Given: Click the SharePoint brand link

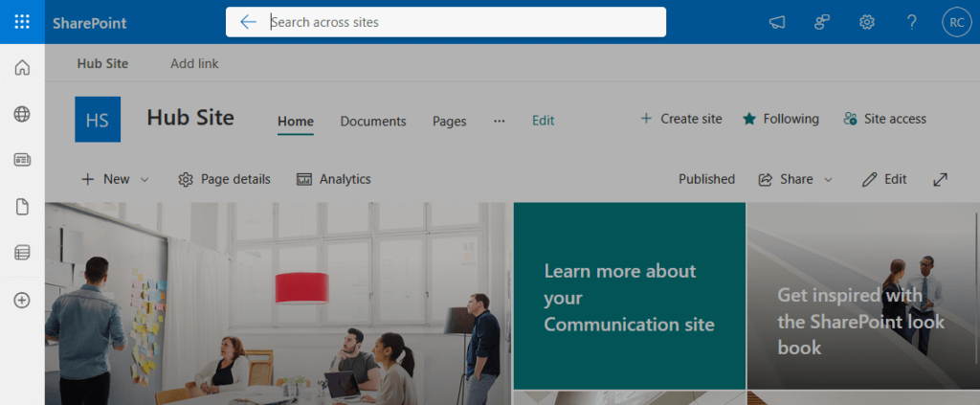Looking at the screenshot, I should (89, 23).
